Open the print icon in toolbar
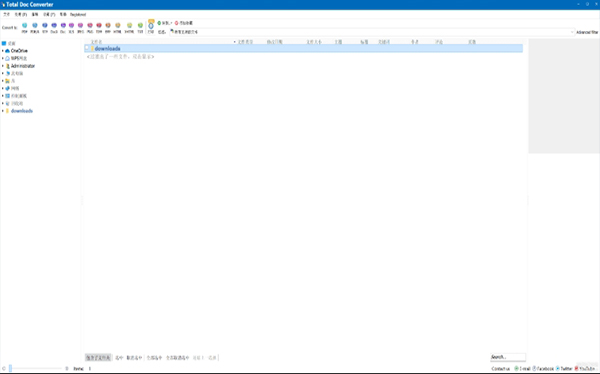This screenshot has width=600, height=374. coord(151,27)
